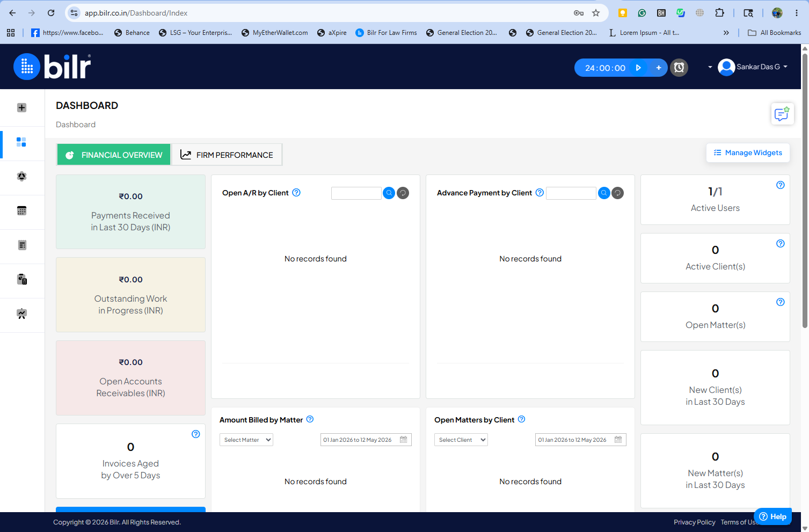
Task: Switch to Financial Overview tab
Action: click(114, 155)
